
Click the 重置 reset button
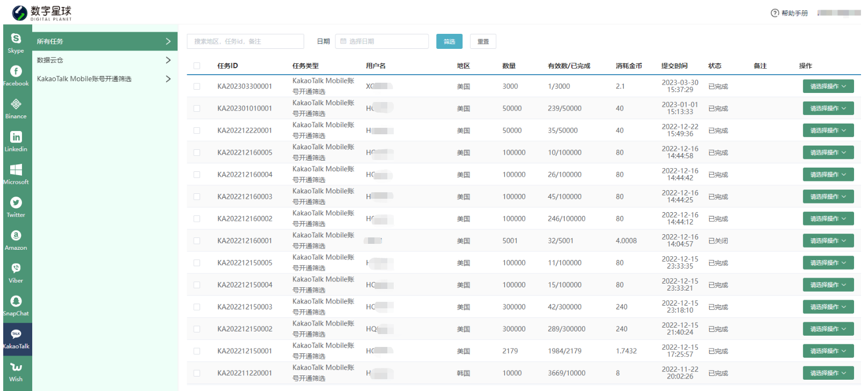(483, 41)
